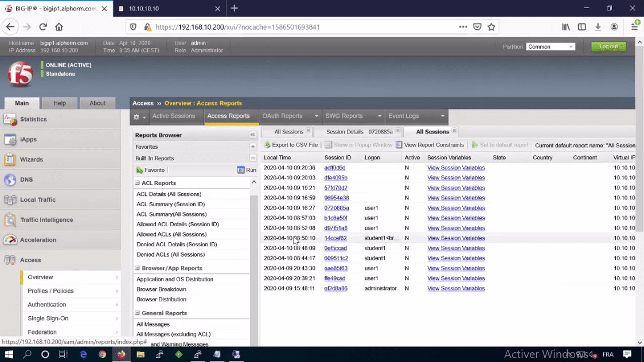The height and width of the screenshot is (362, 644).
Task: Open iApps from the sidebar icon
Action: tap(10, 139)
